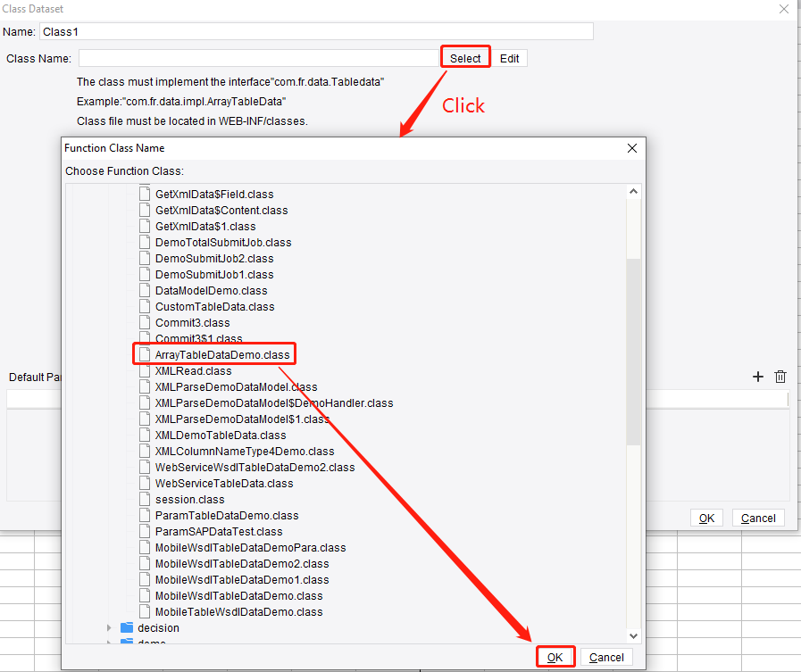801x672 pixels.
Task: Click the add parameter plus icon
Action: point(757,377)
